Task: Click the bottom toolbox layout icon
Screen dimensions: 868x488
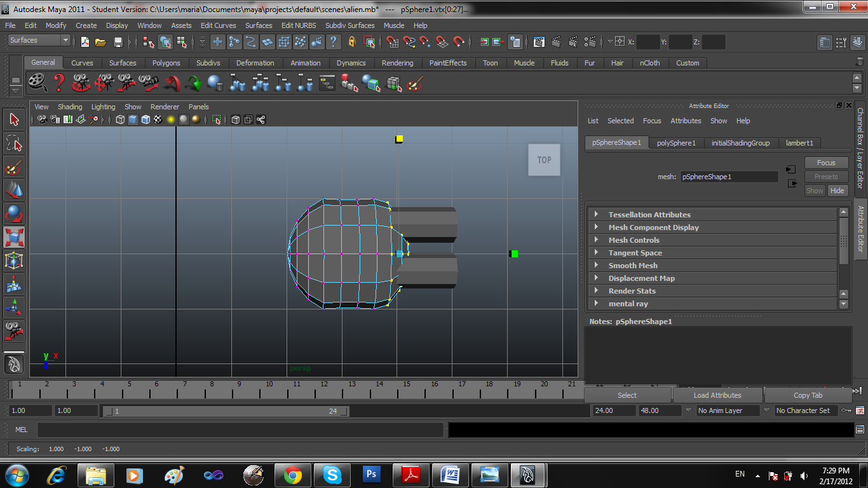Action: (x=14, y=364)
